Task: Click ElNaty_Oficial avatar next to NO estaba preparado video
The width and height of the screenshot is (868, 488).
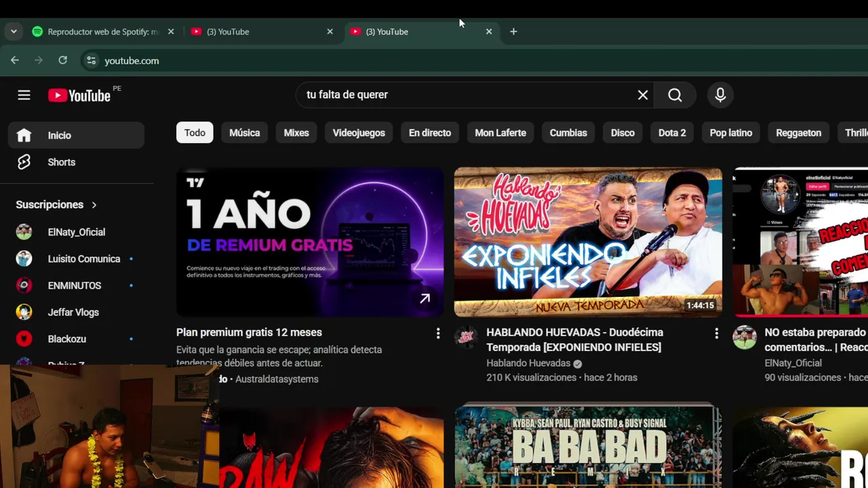Action: pyautogui.click(x=745, y=338)
